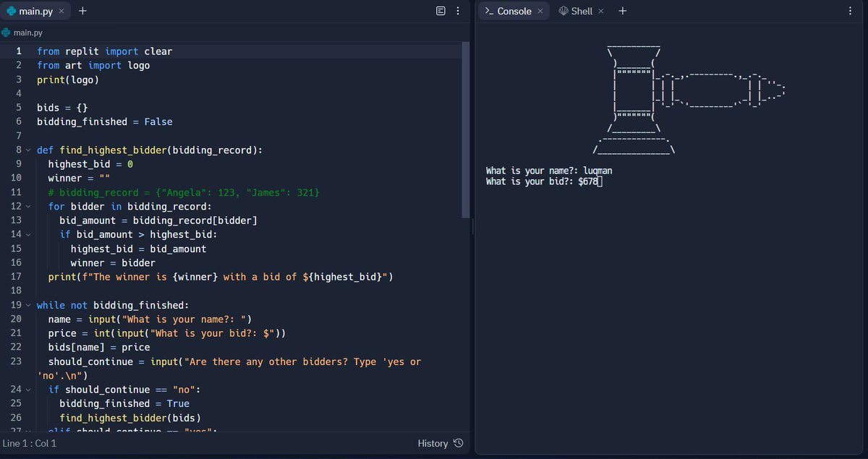Click the Console prompt icon

[x=489, y=11]
